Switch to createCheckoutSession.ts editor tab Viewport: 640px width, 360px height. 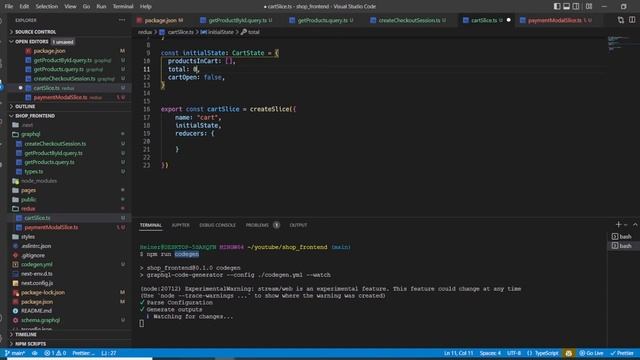coord(409,20)
